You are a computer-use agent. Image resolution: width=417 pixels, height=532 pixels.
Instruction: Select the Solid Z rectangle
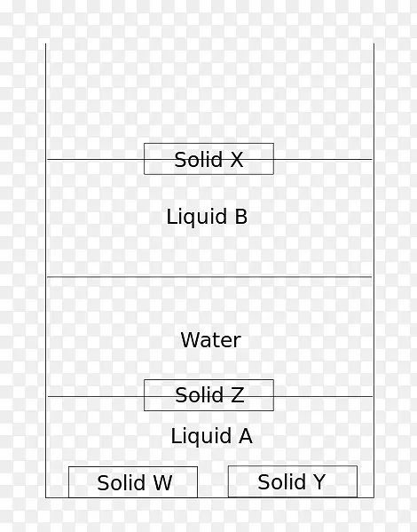point(208,395)
